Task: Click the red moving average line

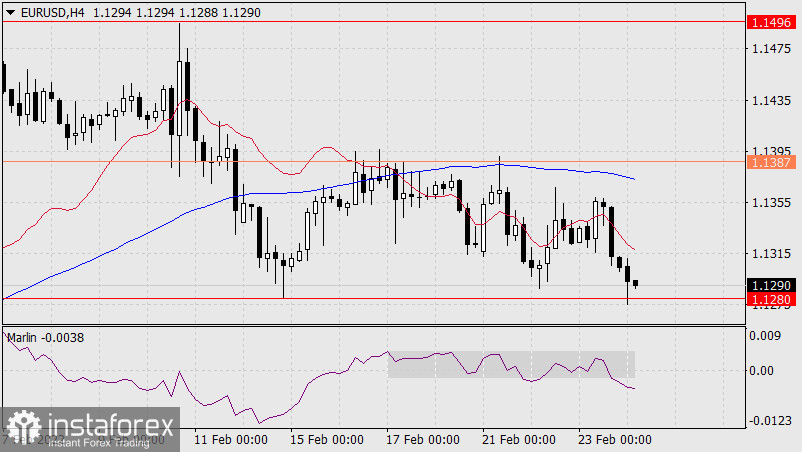Action: pyautogui.click(x=320, y=149)
